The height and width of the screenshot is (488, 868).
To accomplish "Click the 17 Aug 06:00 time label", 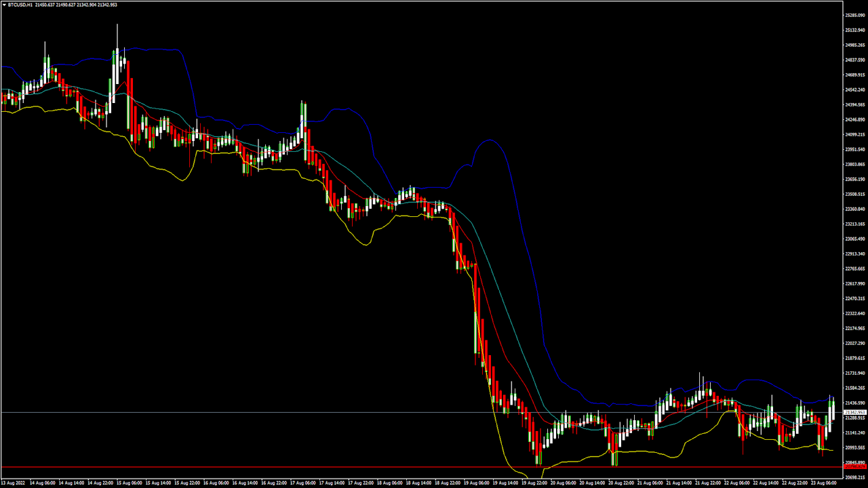I will pyautogui.click(x=303, y=483).
